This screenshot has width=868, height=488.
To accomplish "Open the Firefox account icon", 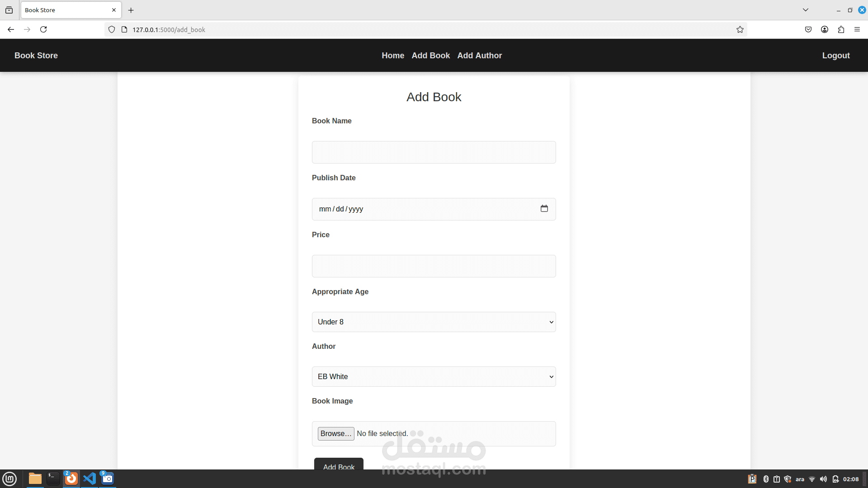I will point(825,30).
